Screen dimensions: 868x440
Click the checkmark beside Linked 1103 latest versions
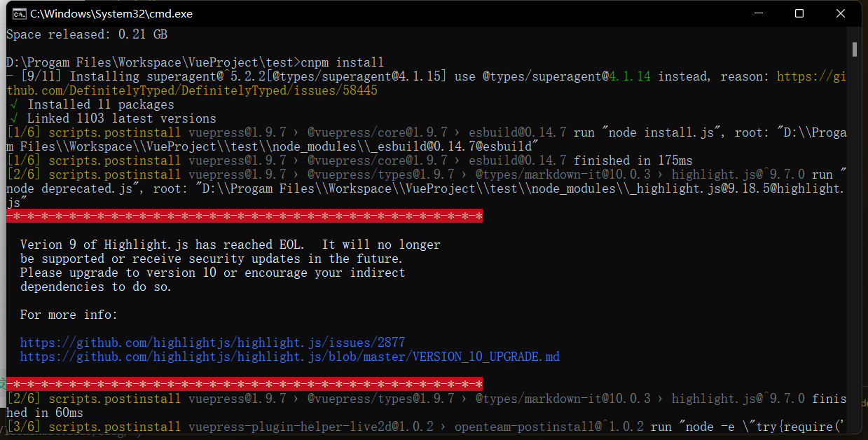[12, 118]
